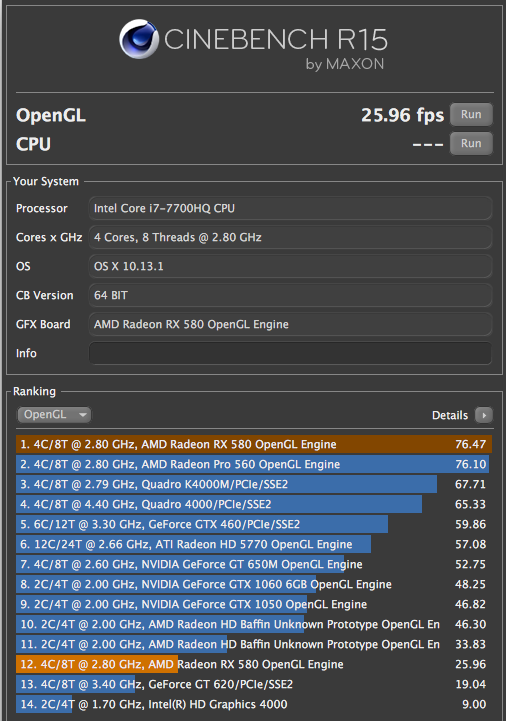506x721 pixels.
Task: Click the Cinebench sphere logo icon
Action: tap(138, 39)
